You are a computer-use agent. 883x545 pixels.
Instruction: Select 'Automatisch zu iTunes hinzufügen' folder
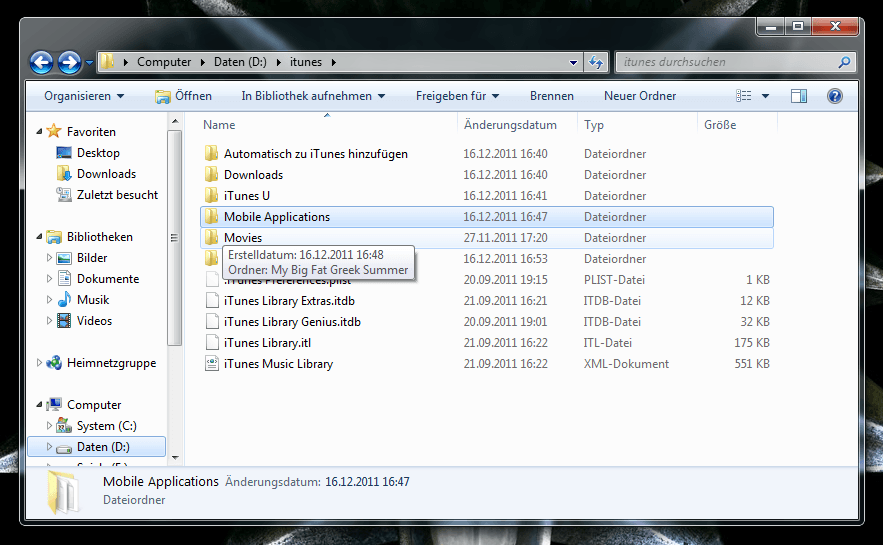[x=315, y=154]
